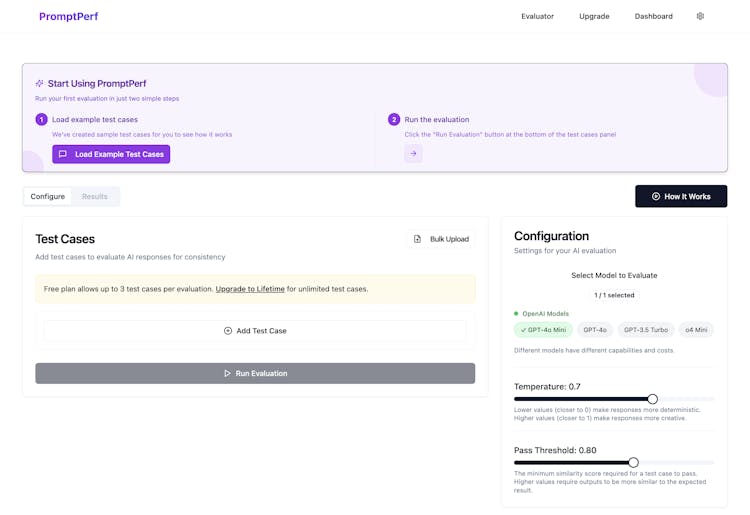The width and height of the screenshot is (750, 515).
Task: Click the 'OpenAI Models' label
Action: pos(545,314)
